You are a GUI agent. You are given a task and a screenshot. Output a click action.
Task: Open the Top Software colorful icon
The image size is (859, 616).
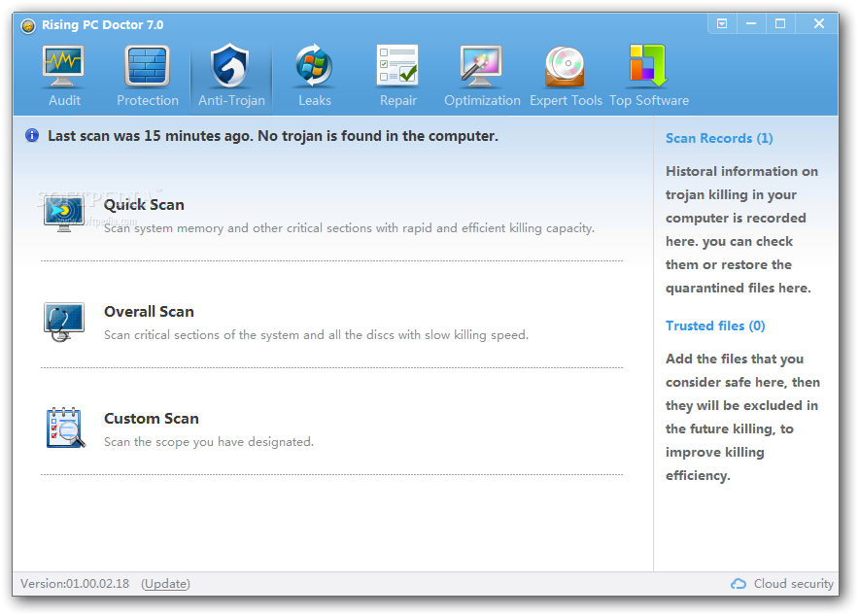[648, 66]
